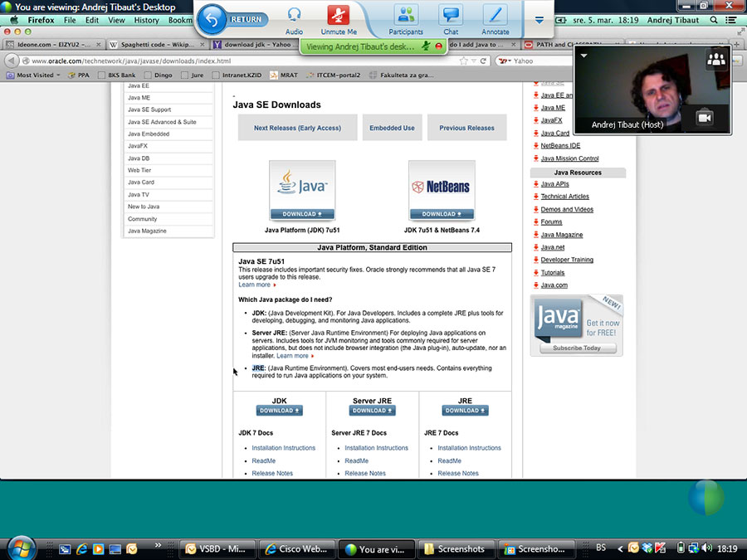The width and height of the screenshot is (747, 560).
Task: Collapse the video panel with white triangle
Action: click(583, 56)
